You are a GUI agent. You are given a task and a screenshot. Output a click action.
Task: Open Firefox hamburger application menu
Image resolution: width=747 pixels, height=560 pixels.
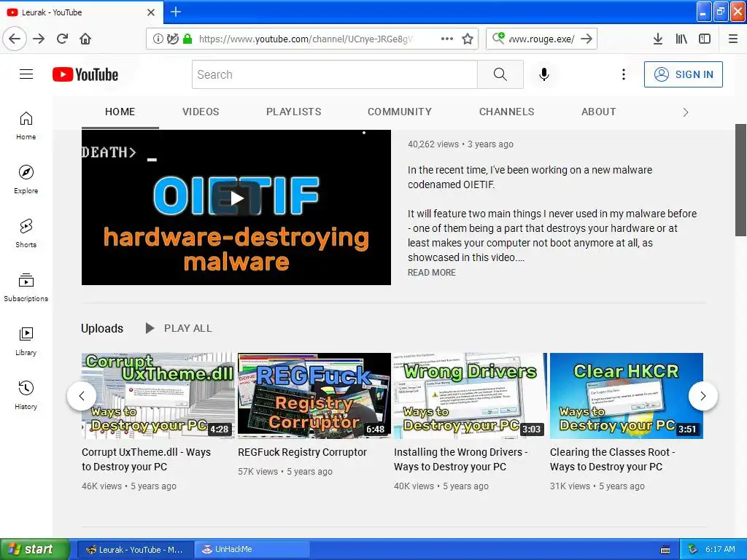(732, 39)
